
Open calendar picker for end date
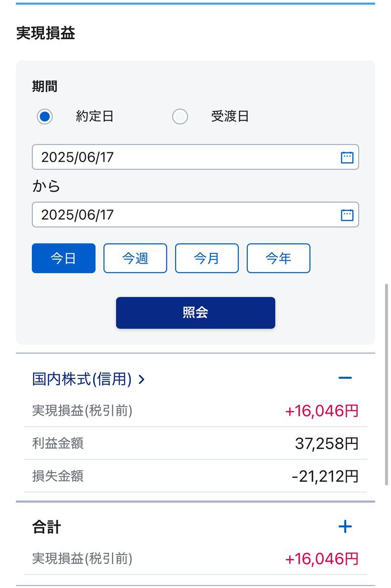(x=347, y=215)
